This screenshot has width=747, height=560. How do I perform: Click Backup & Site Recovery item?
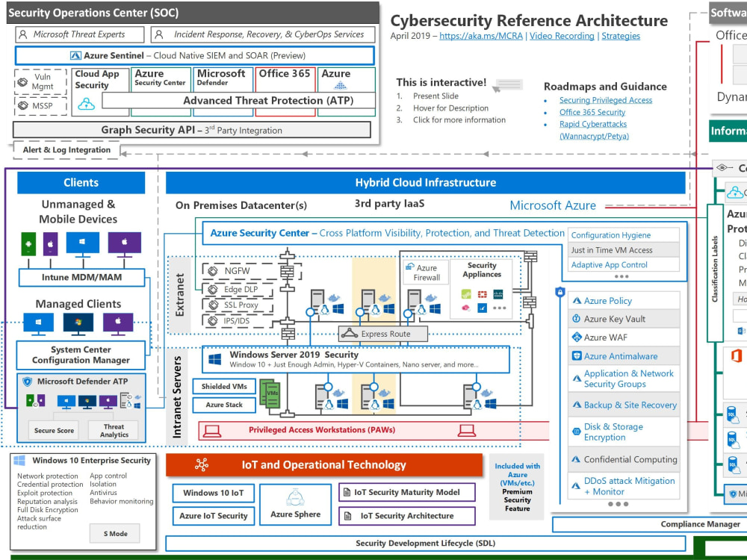624,405
